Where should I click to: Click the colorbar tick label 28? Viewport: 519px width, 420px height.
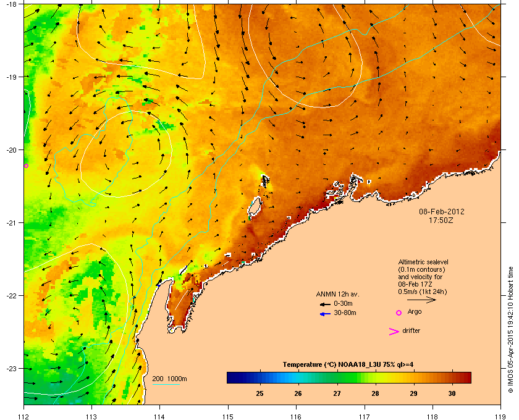pyautogui.click(x=375, y=393)
